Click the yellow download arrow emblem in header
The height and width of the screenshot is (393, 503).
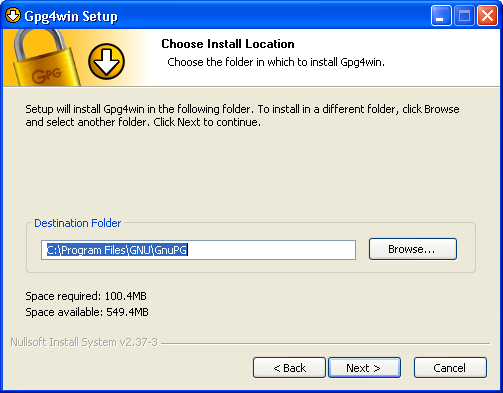point(106,61)
